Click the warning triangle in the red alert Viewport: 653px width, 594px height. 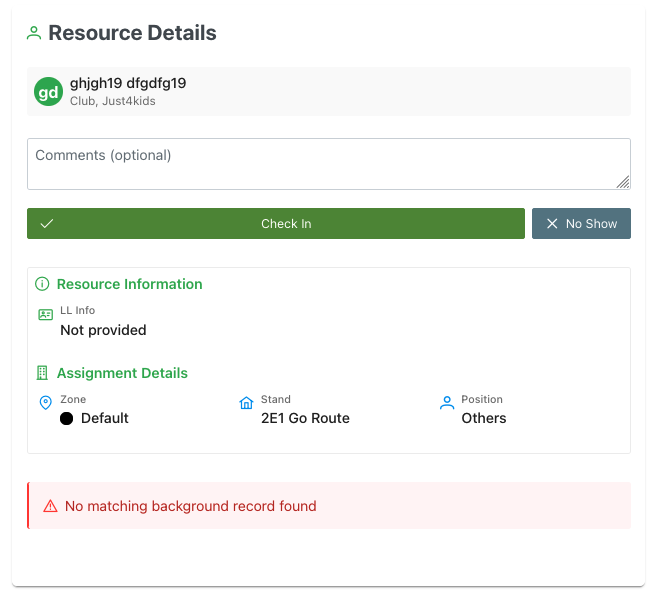[50, 507]
